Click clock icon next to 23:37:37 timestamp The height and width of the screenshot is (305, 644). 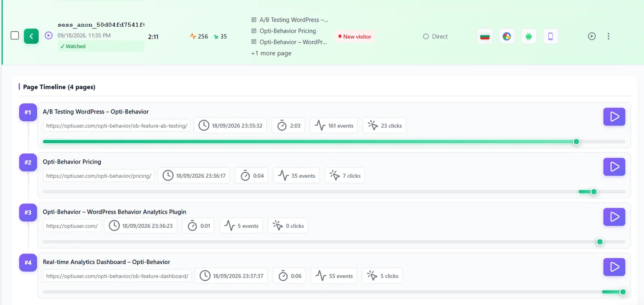coord(205,276)
